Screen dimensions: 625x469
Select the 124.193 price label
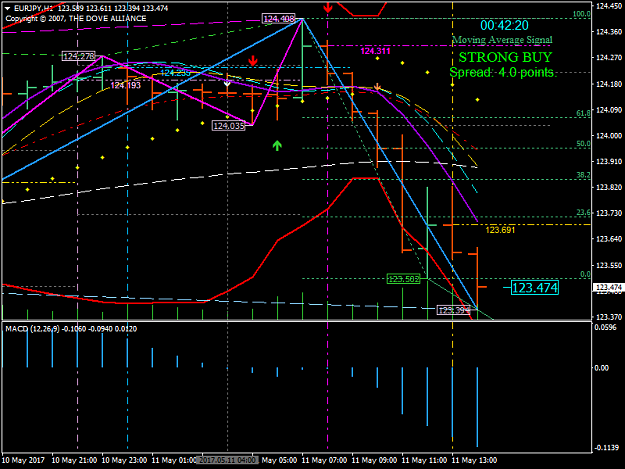(126, 85)
